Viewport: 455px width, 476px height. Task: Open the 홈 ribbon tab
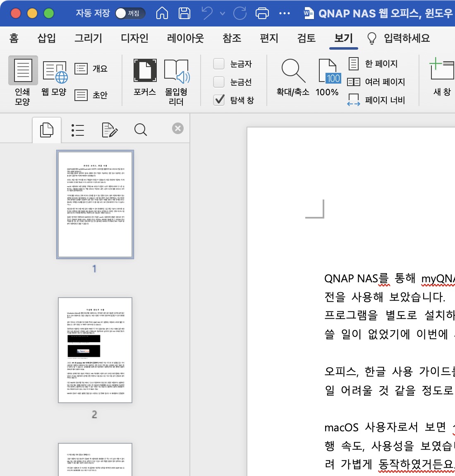tap(14, 38)
